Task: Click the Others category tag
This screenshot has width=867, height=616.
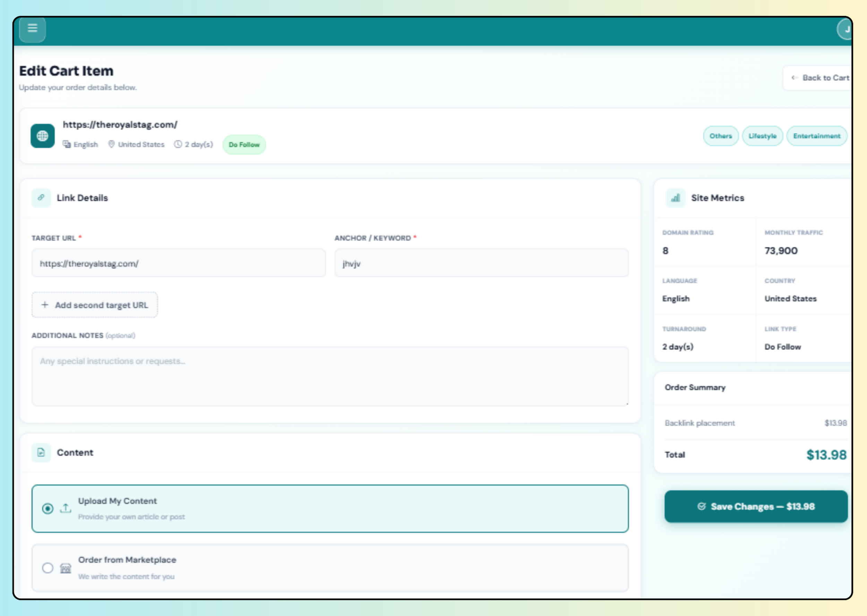Action: (x=721, y=136)
